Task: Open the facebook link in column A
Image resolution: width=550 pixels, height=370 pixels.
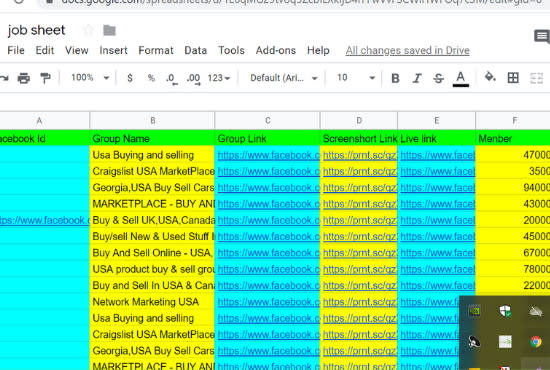Action: tap(45, 220)
